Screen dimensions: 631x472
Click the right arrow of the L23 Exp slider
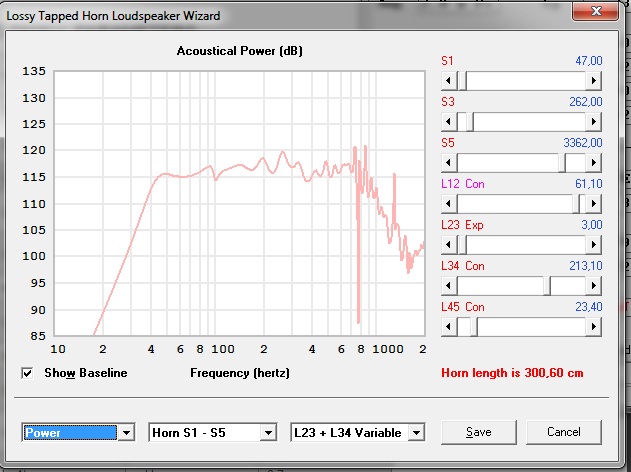[x=594, y=245]
